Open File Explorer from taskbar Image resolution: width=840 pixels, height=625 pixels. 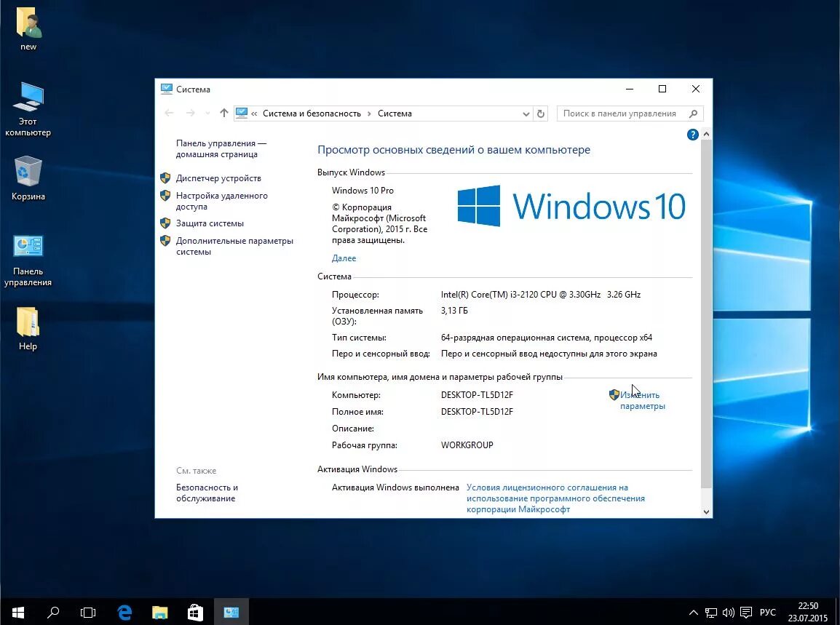pyautogui.click(x=159, y=612)
